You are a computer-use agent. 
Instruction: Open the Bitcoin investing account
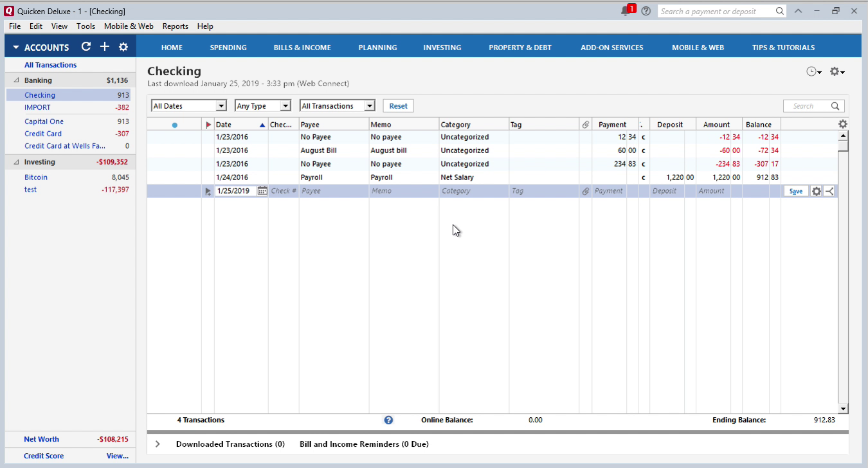coord(36,177)
